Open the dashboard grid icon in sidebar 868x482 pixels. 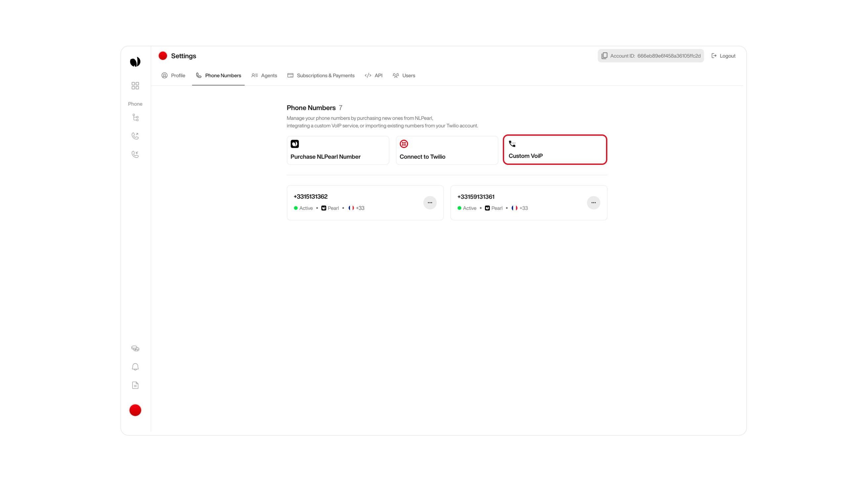[x=135, y=86]
